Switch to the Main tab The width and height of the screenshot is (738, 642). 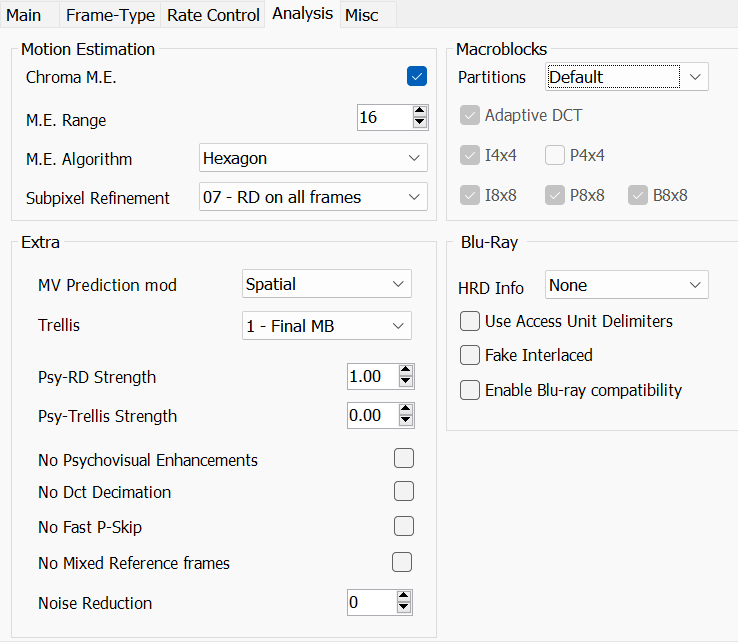tap(24, 15)
